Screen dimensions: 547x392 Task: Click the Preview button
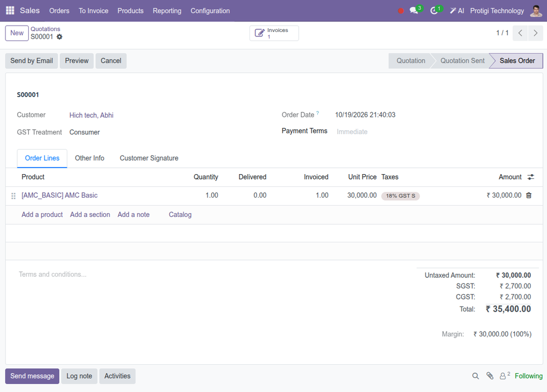point(77,61)
